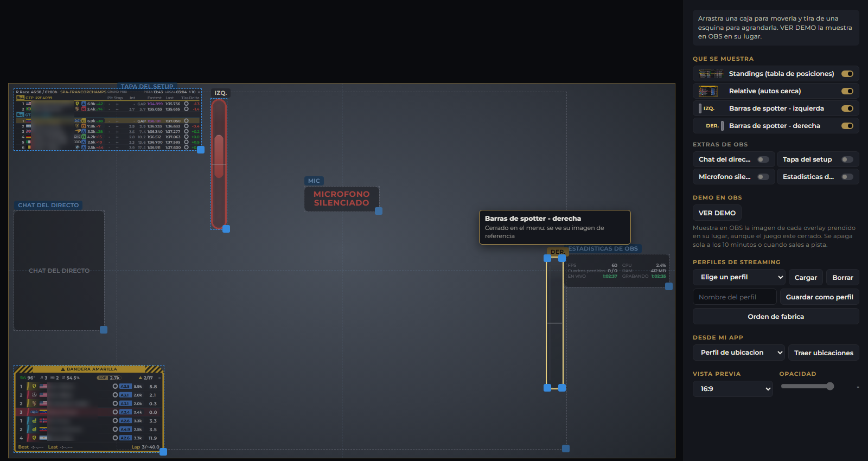The image size is (868, 461).
Task: Click the DER. spotter bar icon in the list
Action: 714,126
